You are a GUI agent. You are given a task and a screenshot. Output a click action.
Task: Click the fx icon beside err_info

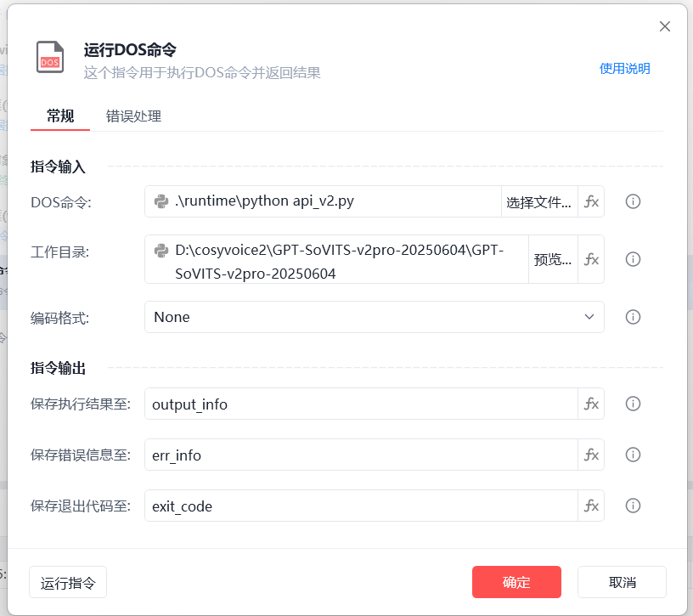pyautogui.click(x=591, y=455)
